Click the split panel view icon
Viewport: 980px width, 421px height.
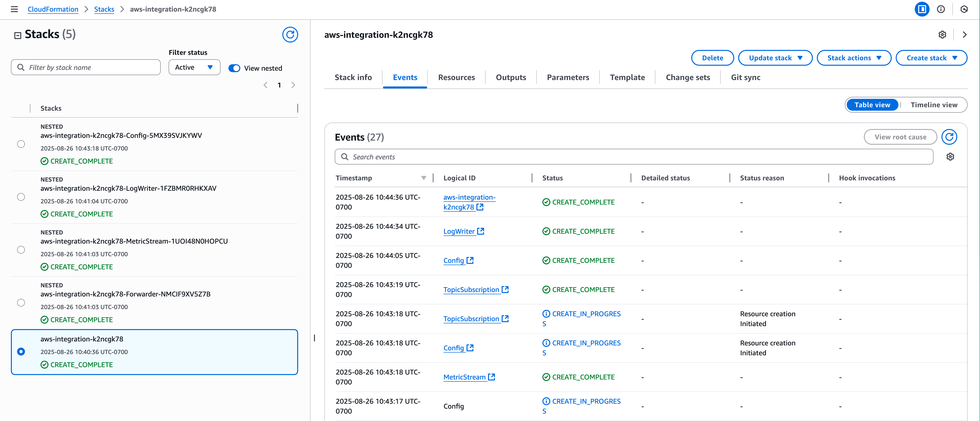point(922,9)
